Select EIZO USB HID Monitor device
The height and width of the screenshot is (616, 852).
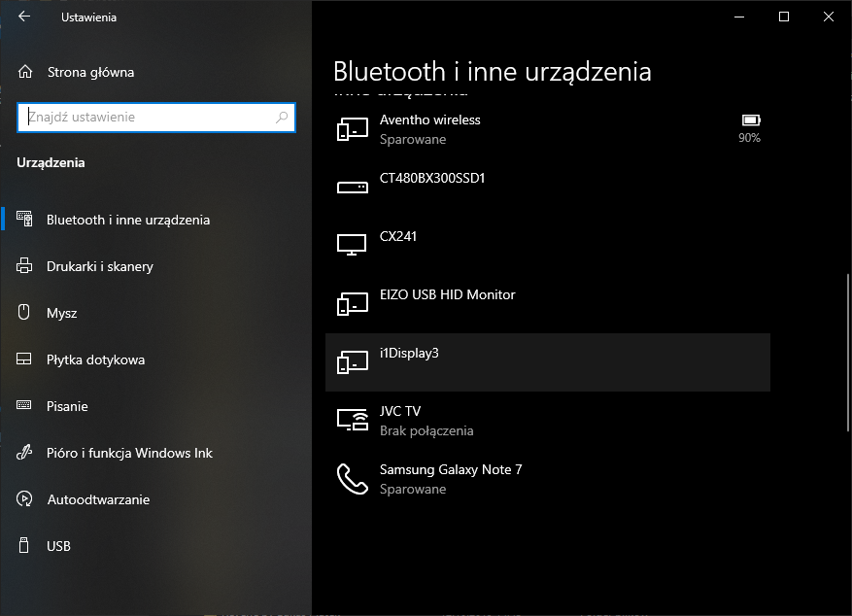[447, 295]
